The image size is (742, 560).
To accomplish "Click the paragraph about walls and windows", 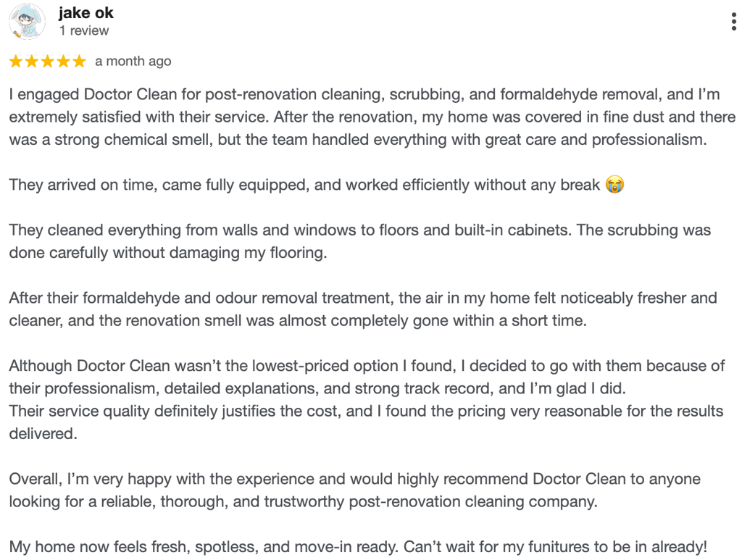I will (359, 241).
